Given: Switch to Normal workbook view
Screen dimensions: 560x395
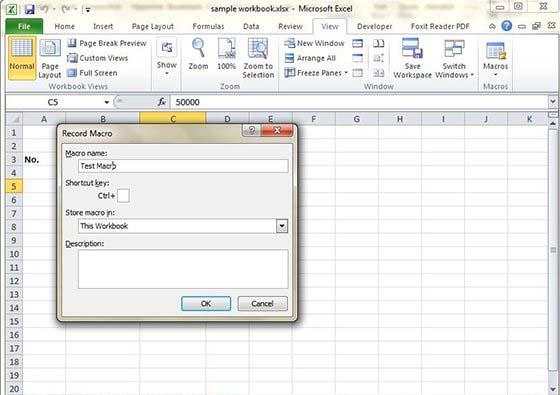Looking at the screenshot, I should click(x=22, y=57).
